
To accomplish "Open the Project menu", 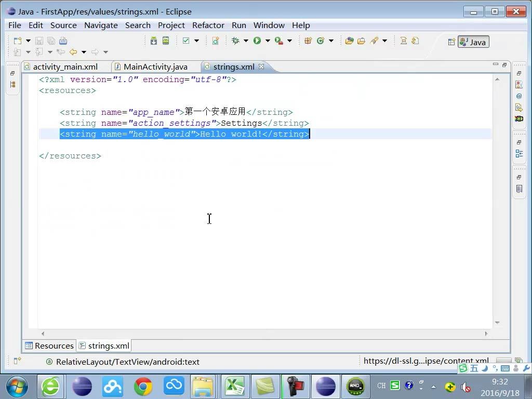I will [171, 25].
